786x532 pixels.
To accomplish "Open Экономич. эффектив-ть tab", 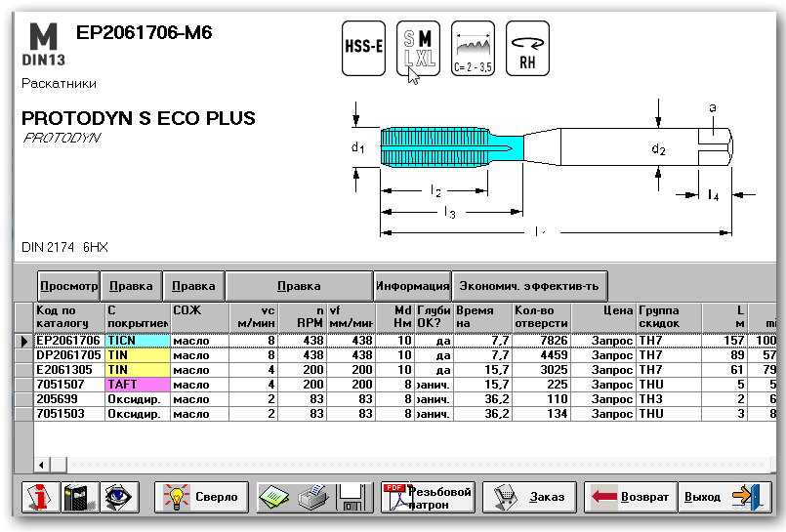I will [x=529, y=286].
